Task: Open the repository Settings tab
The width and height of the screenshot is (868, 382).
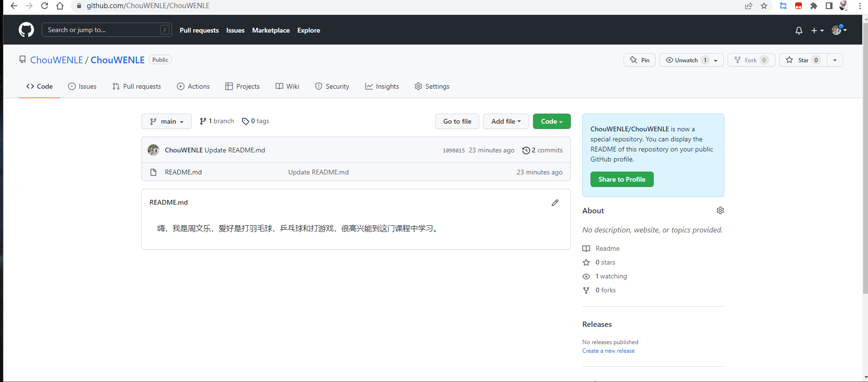Action: (432, 86)
